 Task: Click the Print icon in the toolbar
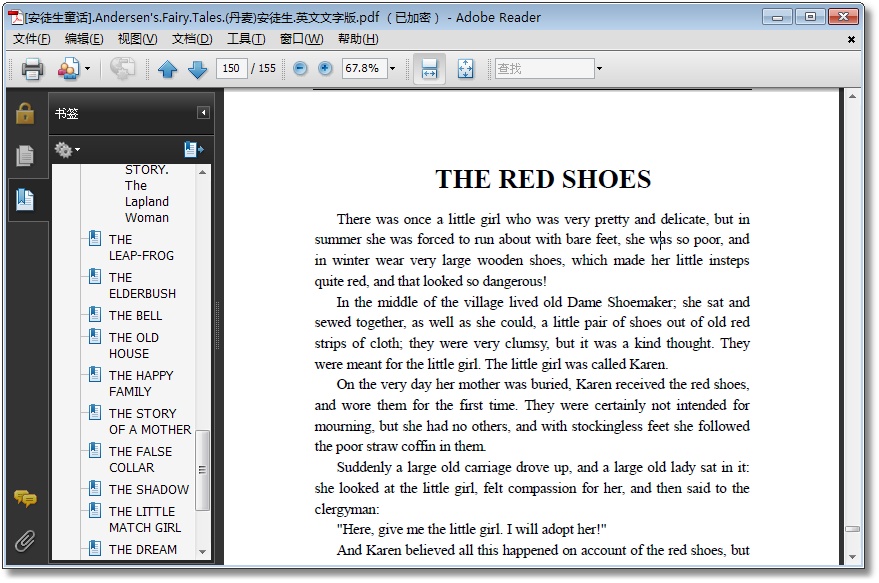tap(32, 69)
